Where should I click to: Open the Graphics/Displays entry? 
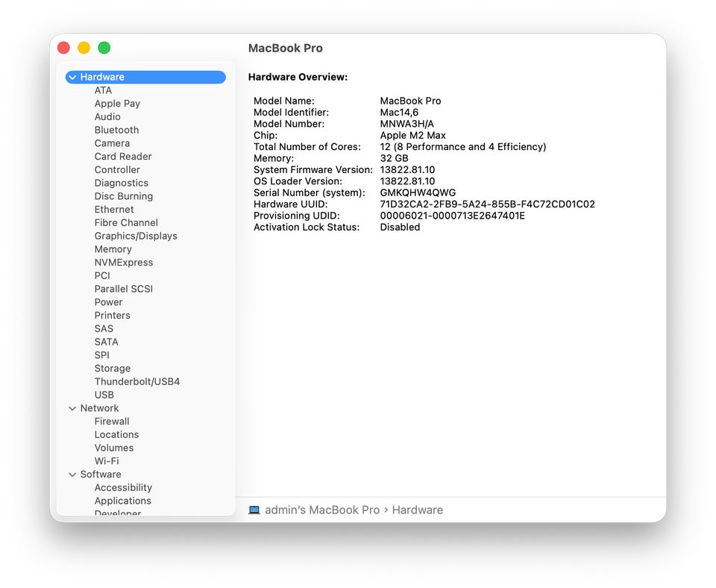(136, 236)
